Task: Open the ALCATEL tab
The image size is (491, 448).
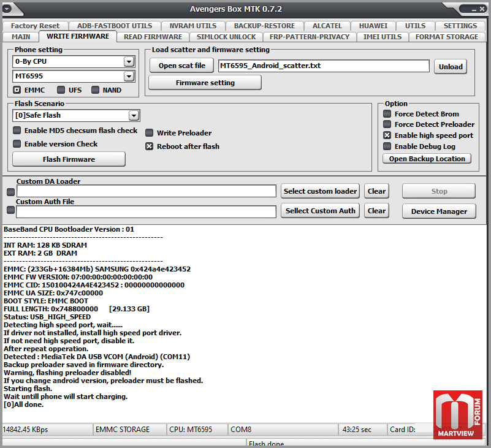Action: [327, 26]
